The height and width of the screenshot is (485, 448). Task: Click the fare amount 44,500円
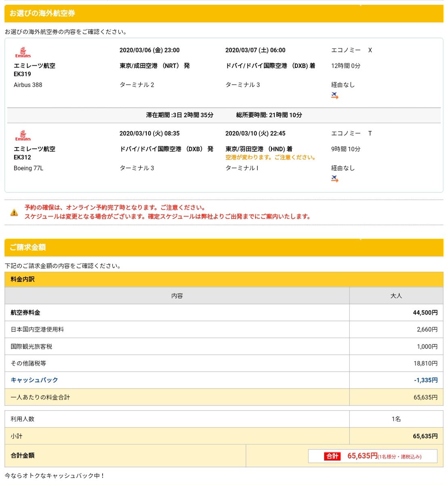tap(425, 313)
